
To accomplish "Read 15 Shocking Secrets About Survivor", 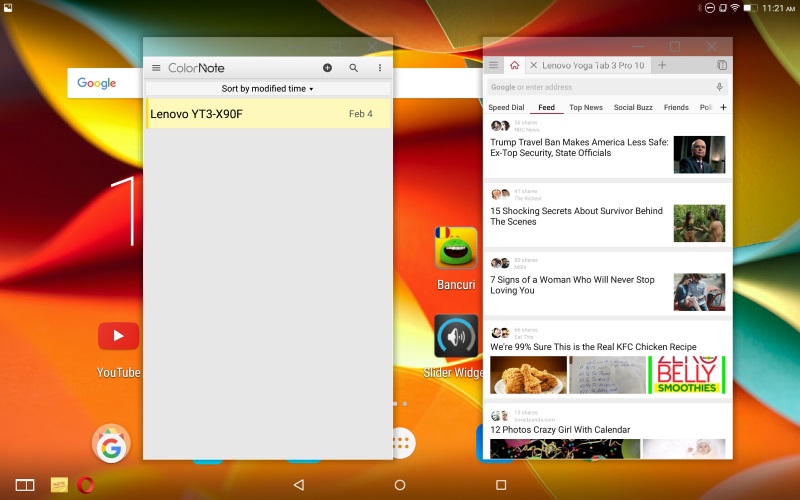I will pos(577,216).
